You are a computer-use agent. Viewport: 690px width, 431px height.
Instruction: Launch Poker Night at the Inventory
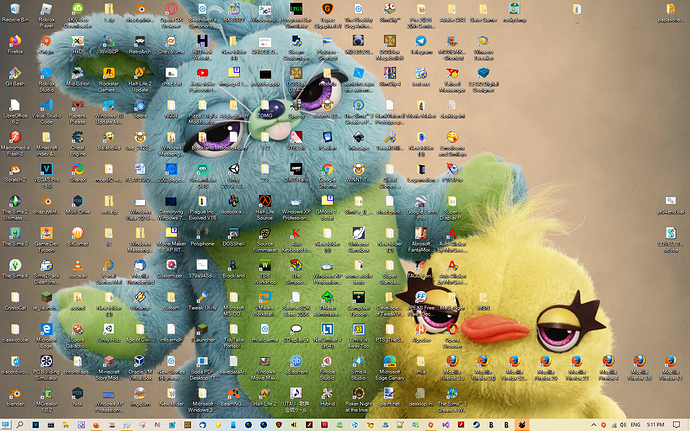pos(358,401)
